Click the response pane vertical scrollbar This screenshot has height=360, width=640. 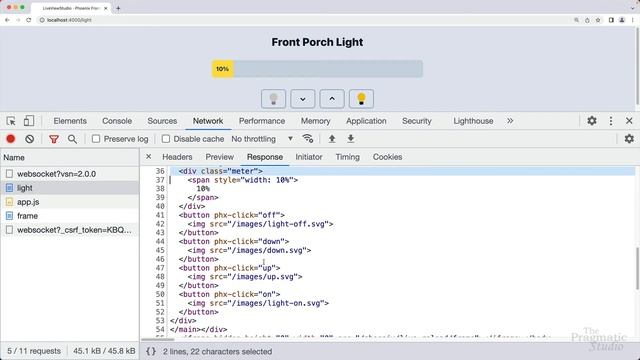tap(637, 269)
